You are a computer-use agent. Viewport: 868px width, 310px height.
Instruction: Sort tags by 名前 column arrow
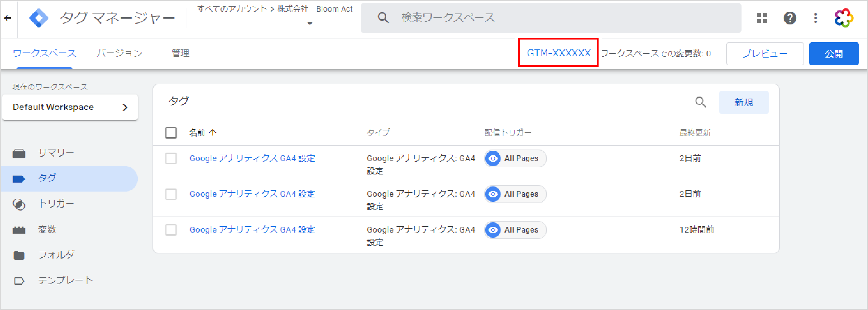pos(213,133)
